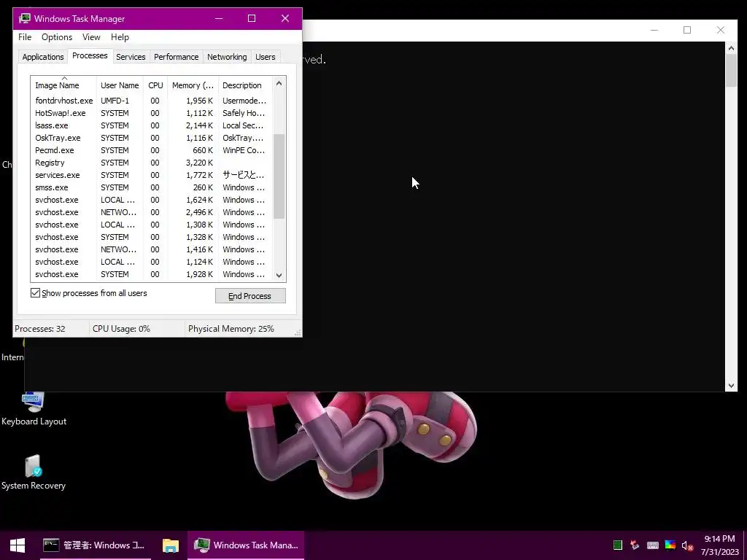Click Show Desktop strip at taskbar edge
The image size is (747, 560).
745,545
